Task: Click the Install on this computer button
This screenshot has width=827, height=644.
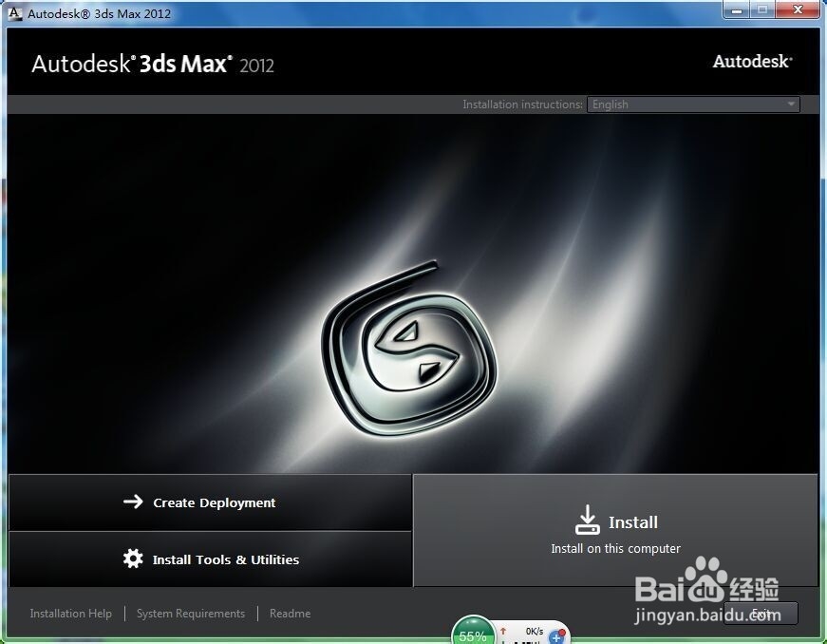Action: tap(615, 530)
